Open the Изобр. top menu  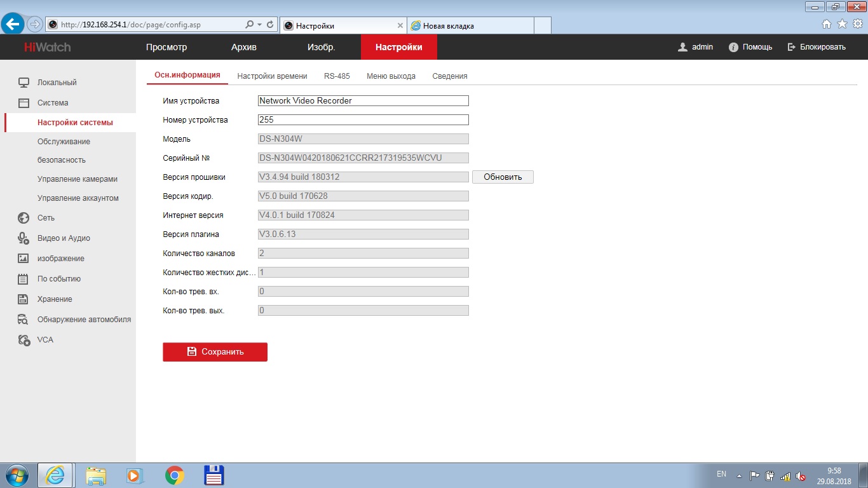coord(322,47)
